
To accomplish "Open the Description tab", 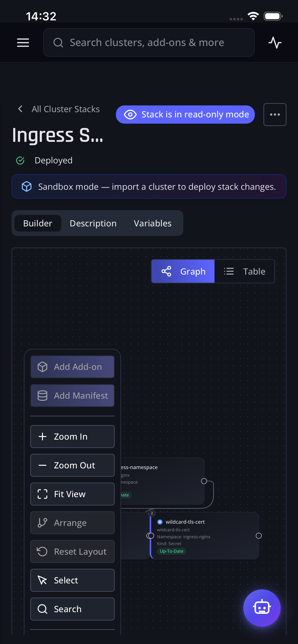I will (x=93, y=223).
